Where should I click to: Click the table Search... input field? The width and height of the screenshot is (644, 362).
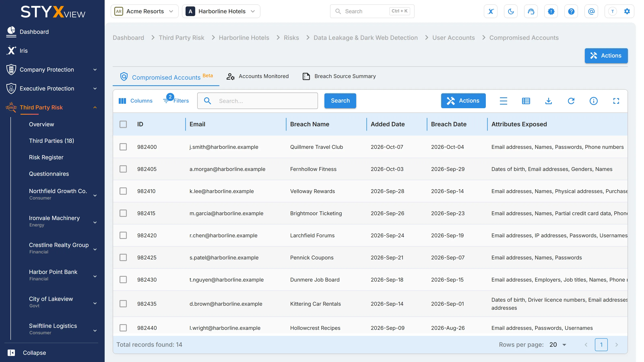[x=258, y=101]
